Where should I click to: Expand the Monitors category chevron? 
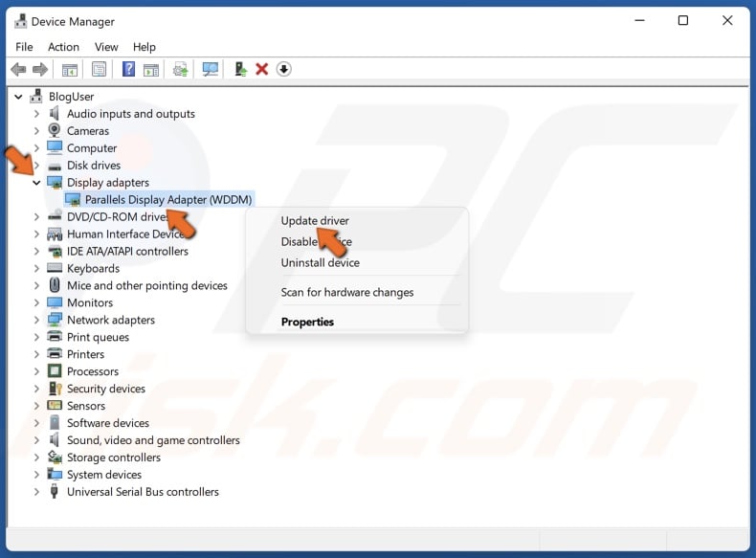36,302
